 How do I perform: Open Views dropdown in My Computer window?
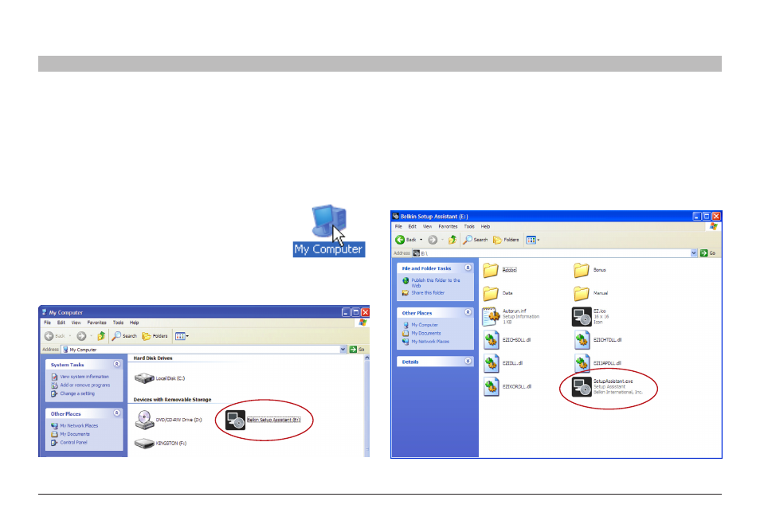click(182, 336)
